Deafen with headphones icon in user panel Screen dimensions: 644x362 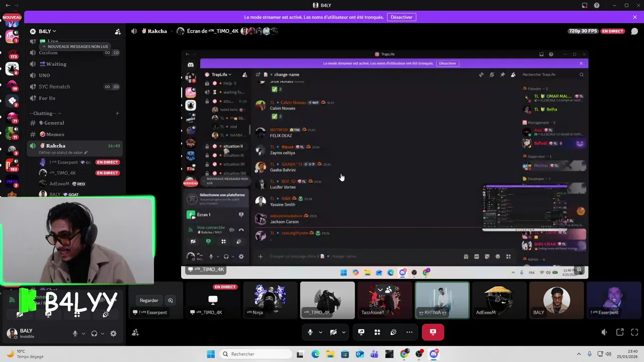[94, 333]
